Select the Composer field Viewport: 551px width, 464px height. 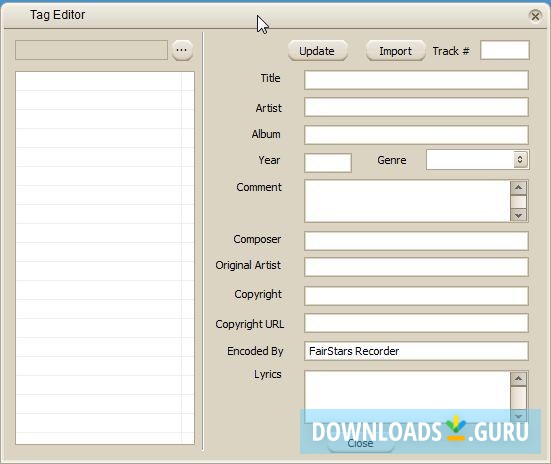tap(416, 241)
